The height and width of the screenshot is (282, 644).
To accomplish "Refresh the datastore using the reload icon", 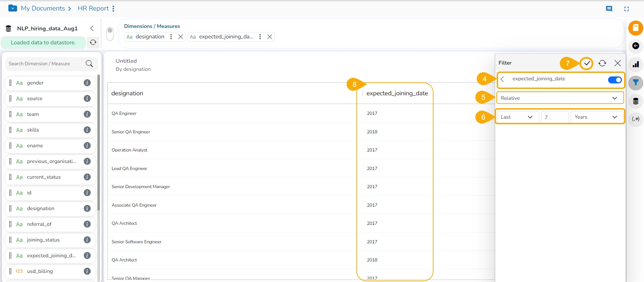I will click(93, 43).
